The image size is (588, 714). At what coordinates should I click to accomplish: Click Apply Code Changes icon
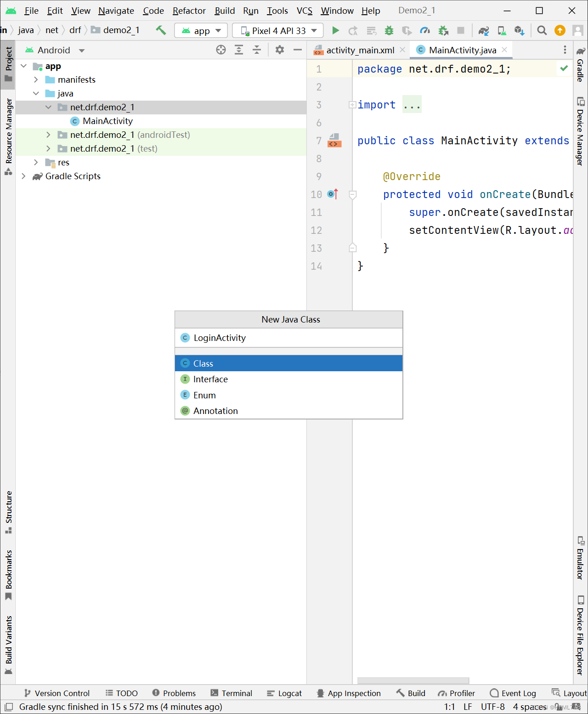[371, 30]
